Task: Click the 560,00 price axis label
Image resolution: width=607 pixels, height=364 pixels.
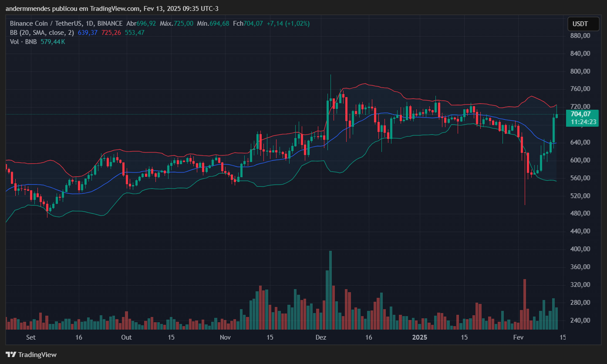Action: 580,178
